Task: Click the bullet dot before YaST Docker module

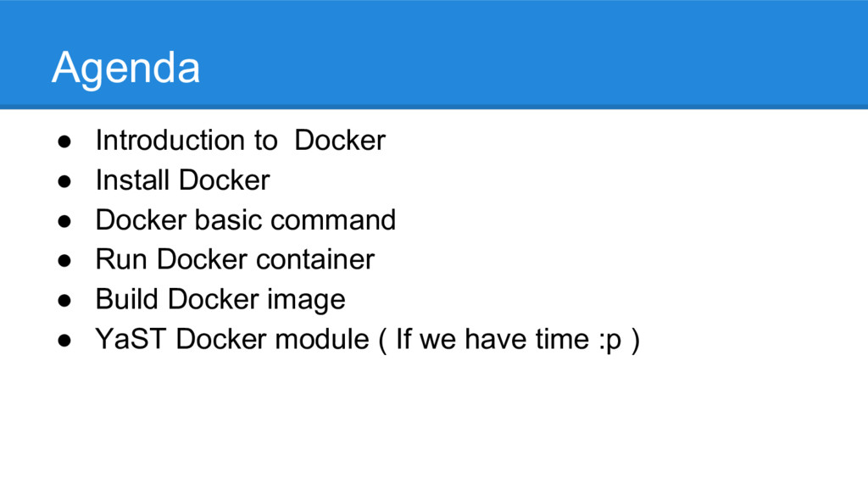Action: coord(64,341)
